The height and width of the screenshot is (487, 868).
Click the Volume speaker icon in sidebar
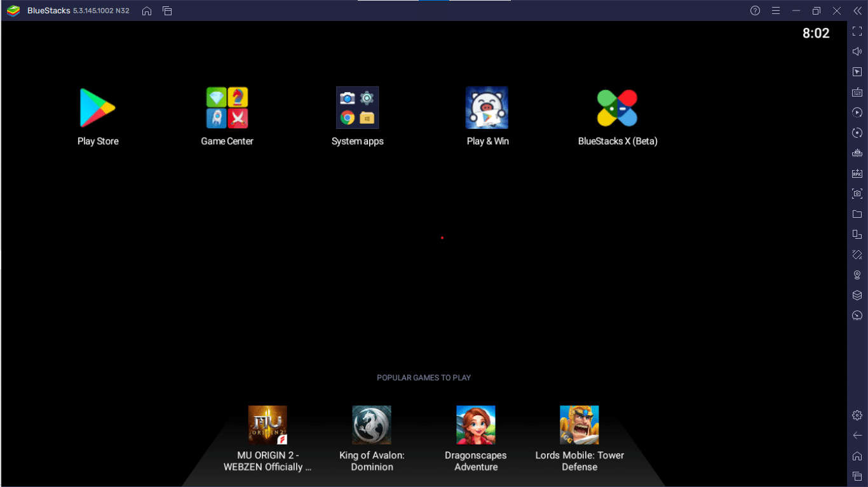(857, 51)
